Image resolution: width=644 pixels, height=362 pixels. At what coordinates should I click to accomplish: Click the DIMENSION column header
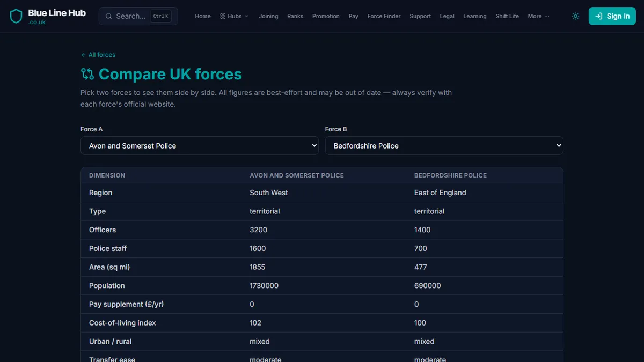[x=107, y=175]
